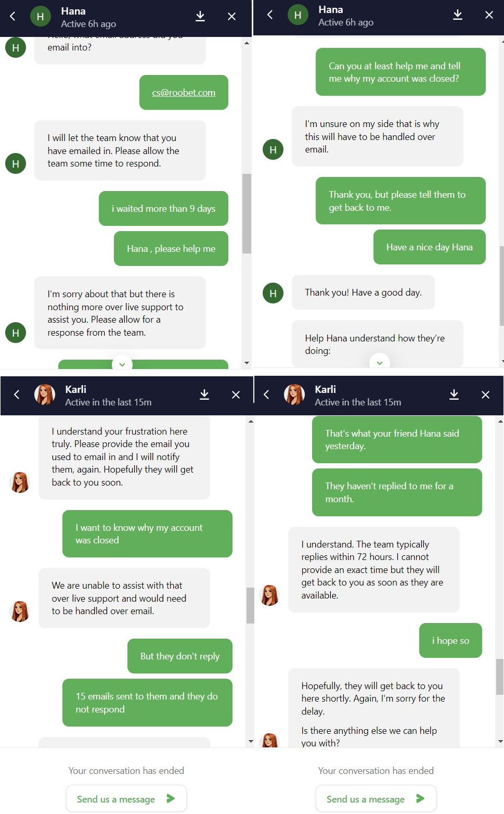Click the left Send us a message button
Viewport: 504px width, 814px height.
[x=126, y=798]
